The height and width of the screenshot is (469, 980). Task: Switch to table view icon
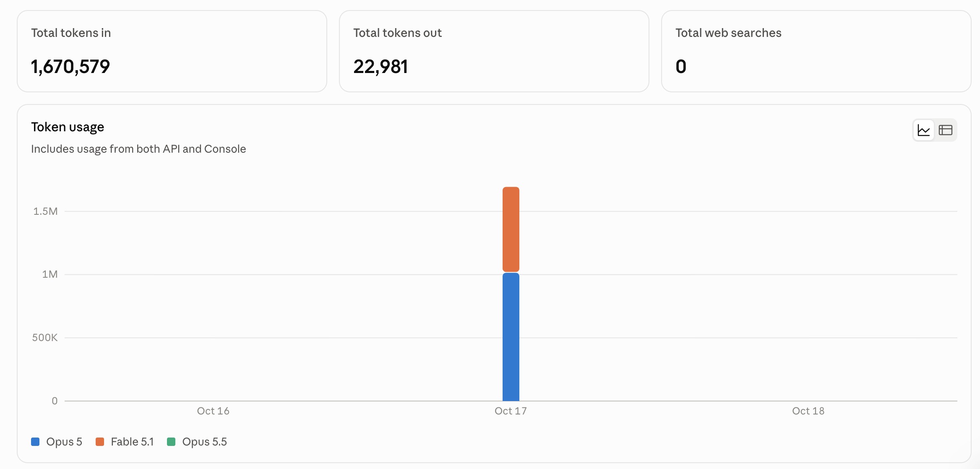tap(945, 130)
